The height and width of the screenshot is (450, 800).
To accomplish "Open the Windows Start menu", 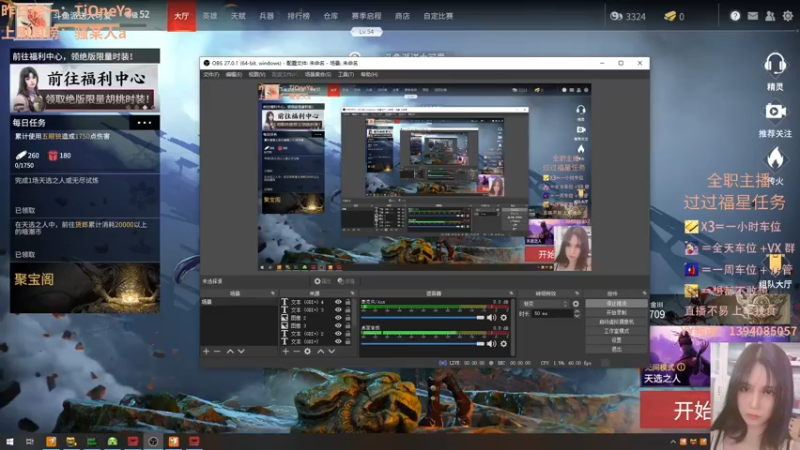I will coord(9,441).
